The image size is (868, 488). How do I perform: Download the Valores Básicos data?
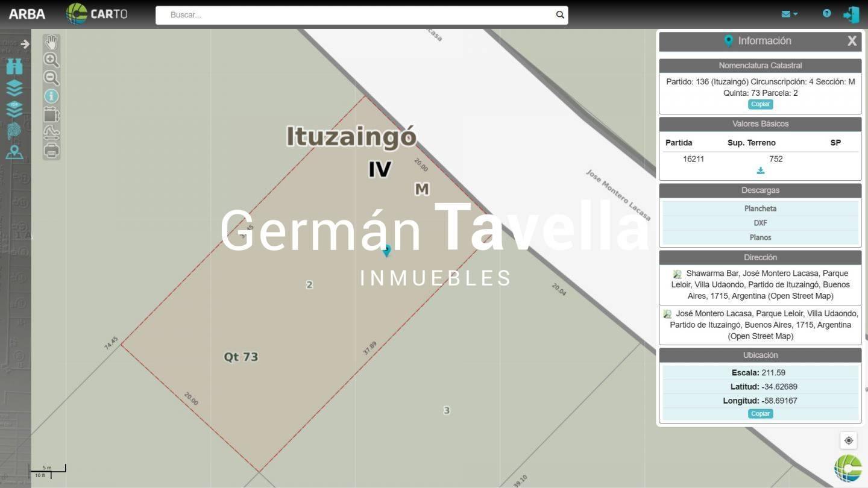click(x=761, y=170)
